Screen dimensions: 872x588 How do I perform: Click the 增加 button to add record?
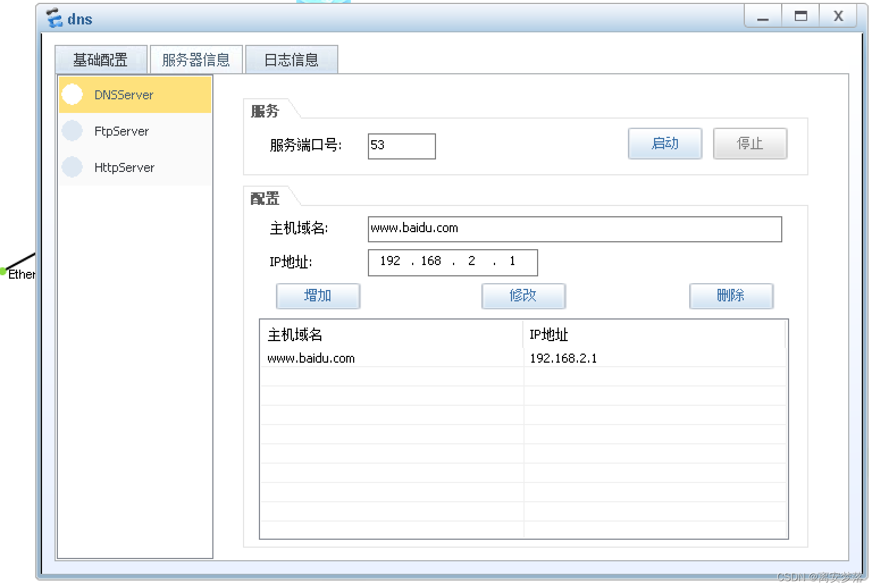tap(318, 296)
